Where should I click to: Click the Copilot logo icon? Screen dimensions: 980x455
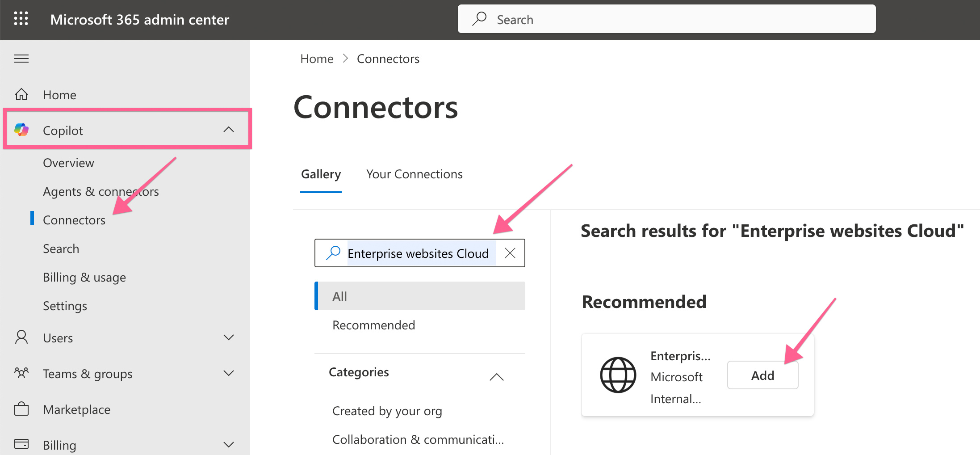[21, 130]
